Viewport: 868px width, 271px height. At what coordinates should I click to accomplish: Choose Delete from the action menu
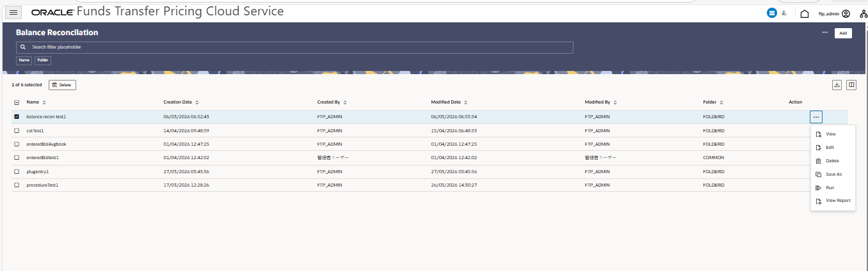(833, 161)
